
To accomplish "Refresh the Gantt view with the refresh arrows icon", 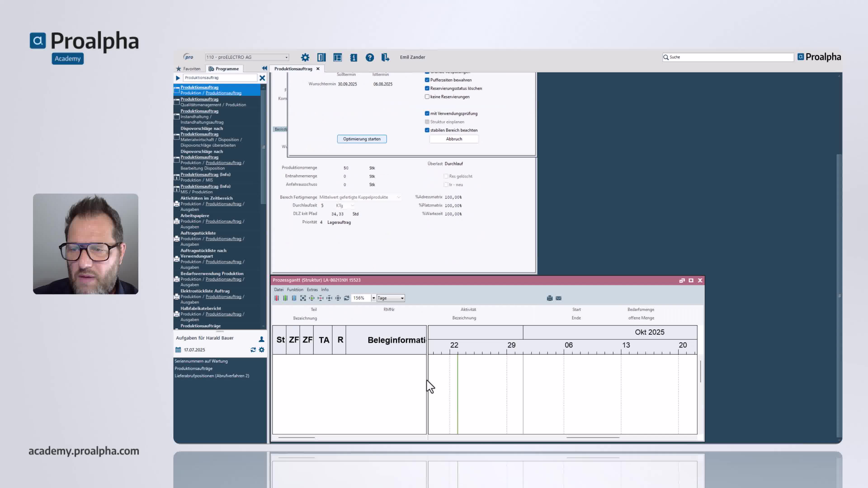I will coord(347,298).
